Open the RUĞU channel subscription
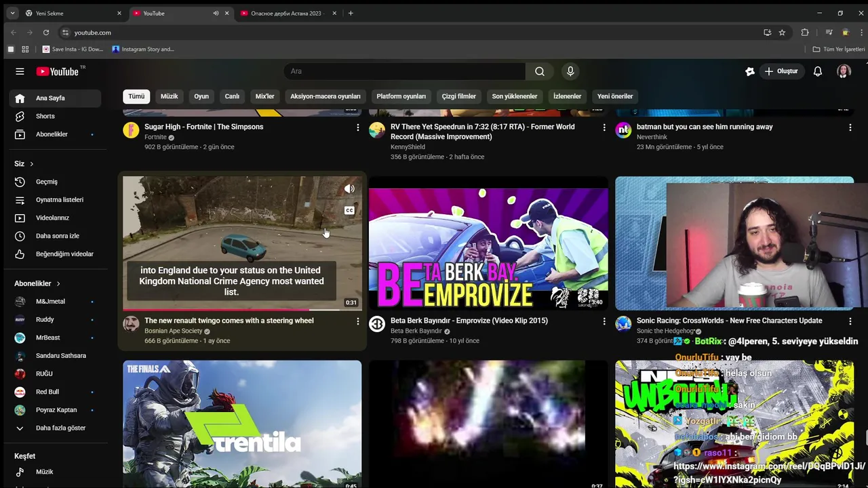The width and height of the screenshot is (868, 488). [55, 373]
